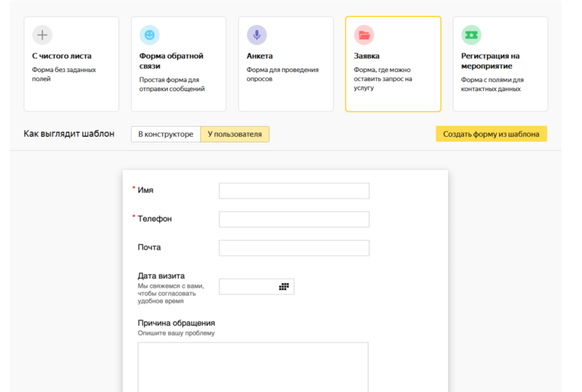Click 'Форма для проведения опросов' description
This screenshot has width=582, height=392.
tap(282, 74)
